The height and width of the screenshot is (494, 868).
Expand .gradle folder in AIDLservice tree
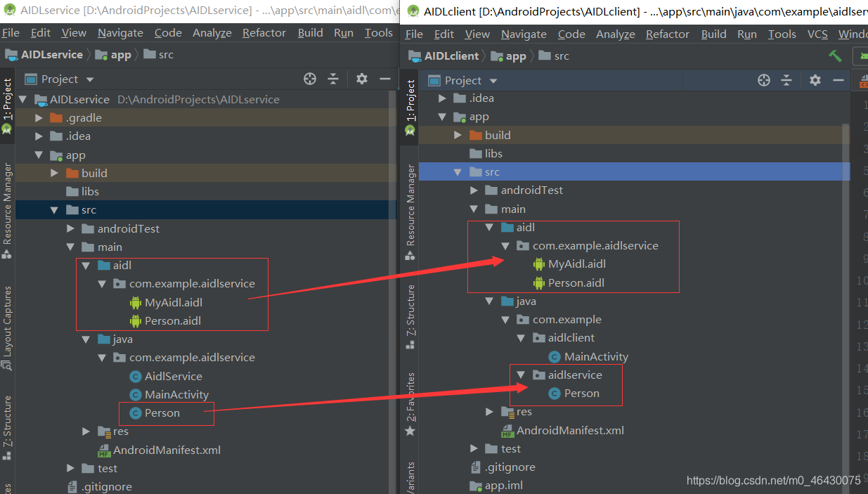(39, 117)
